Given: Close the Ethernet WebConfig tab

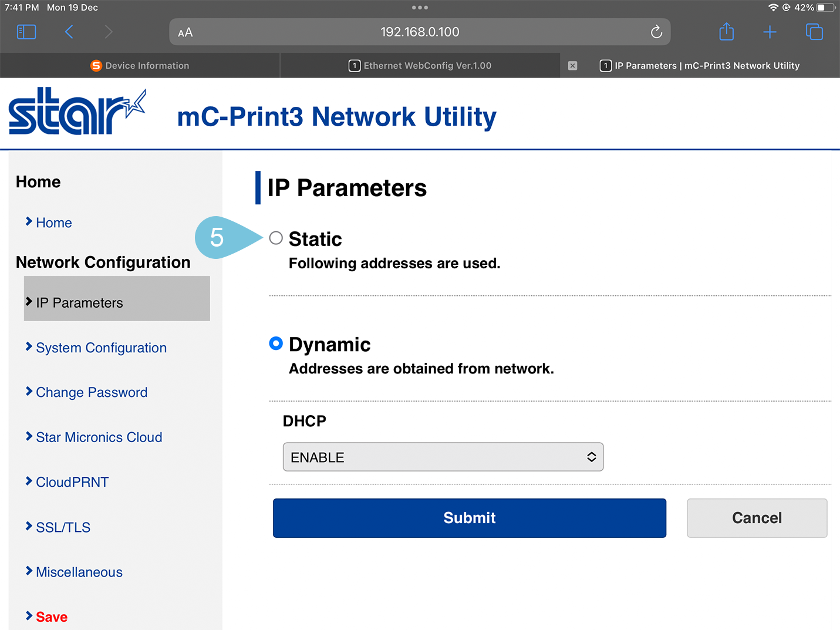Looking at the screenshot, I should pos(572,65).
